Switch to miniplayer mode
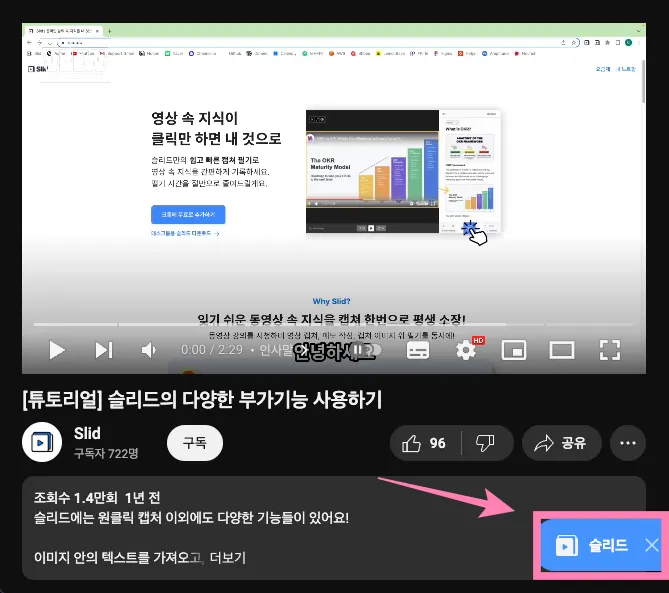The height and width of the screenshot is (593, 669). click(514, 350)
